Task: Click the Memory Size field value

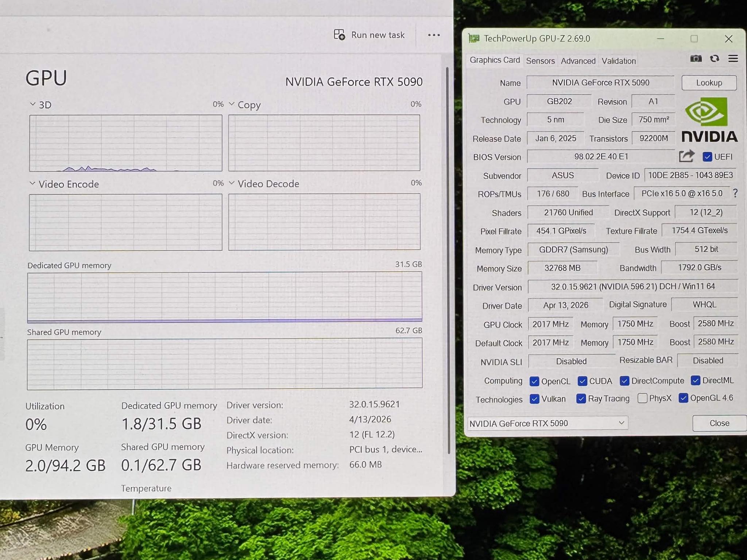Action: coord(562,268)
